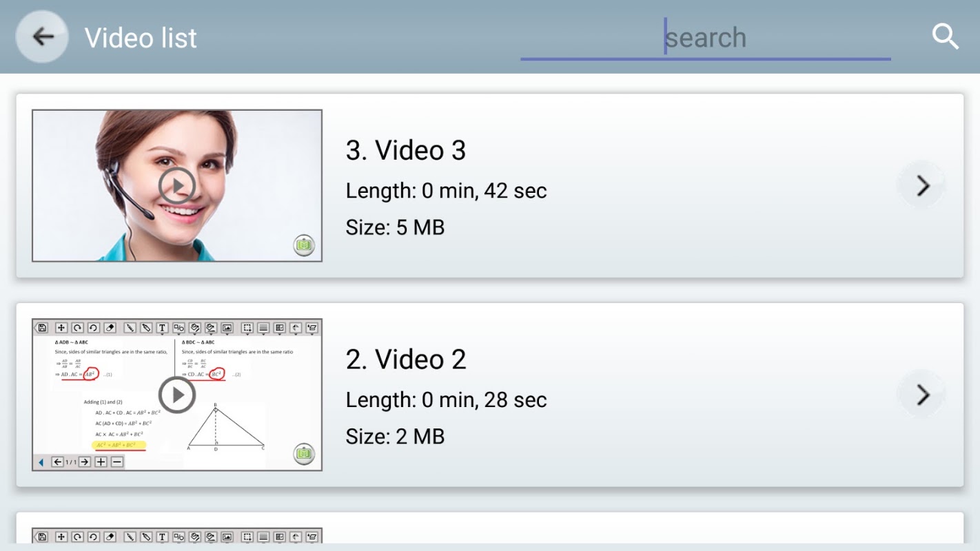Viewport: 980px width, 551px height.
Task: Tap the green book badge on Video 2
Action: 304,454
